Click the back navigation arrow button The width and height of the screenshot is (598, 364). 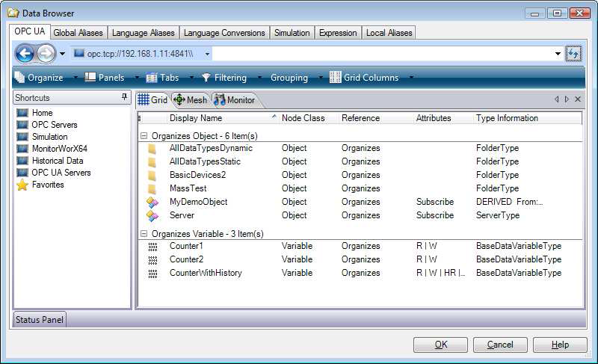click(25, 54)
